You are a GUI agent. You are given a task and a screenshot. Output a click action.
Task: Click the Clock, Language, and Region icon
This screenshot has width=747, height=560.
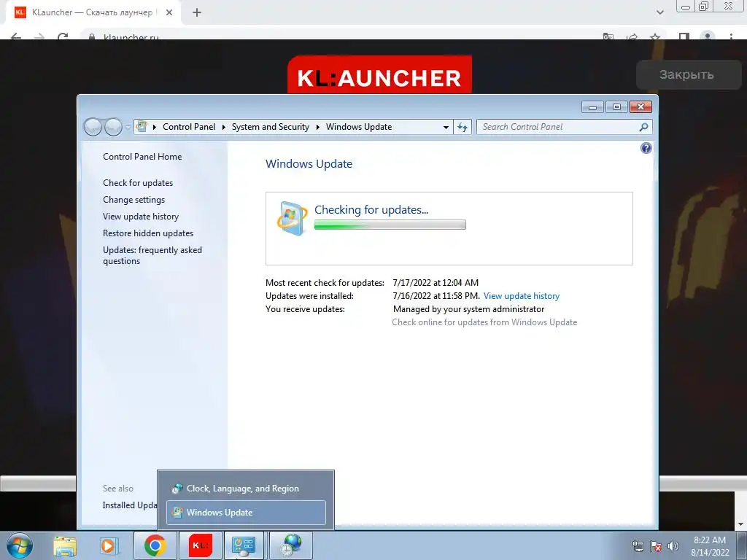pos(177,489)
